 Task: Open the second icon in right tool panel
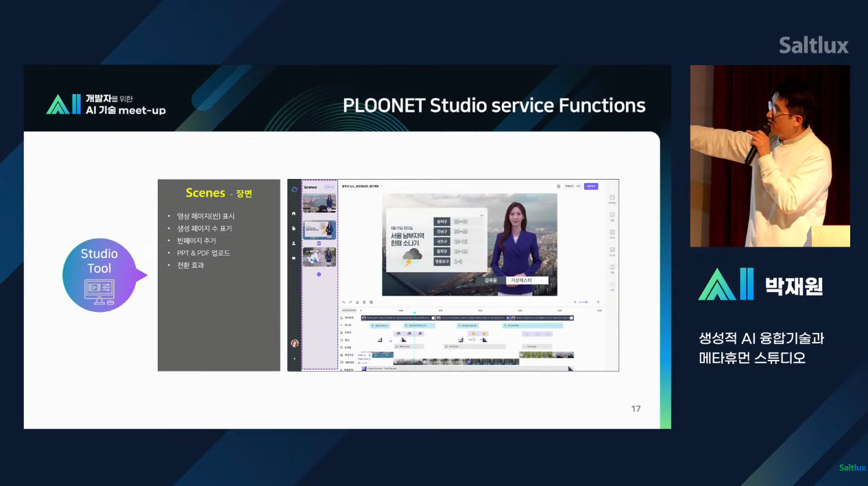612,215
